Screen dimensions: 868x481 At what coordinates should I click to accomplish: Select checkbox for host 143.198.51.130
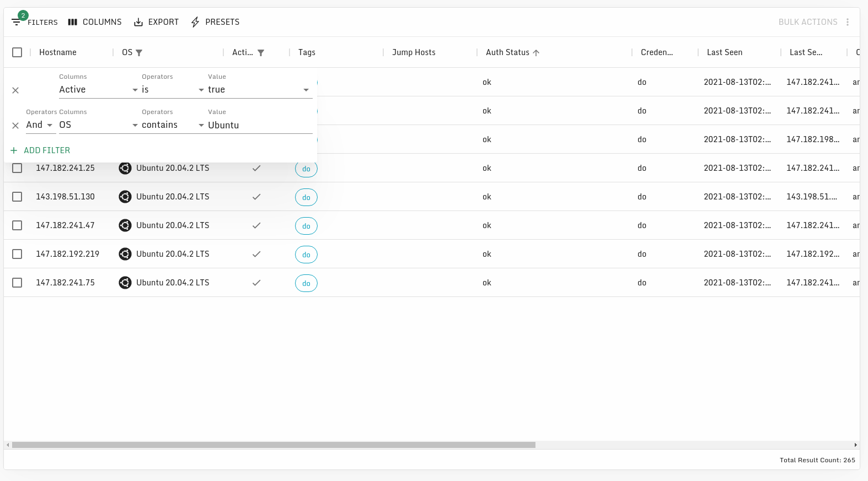pyautogui.click(x=17, y=197)
